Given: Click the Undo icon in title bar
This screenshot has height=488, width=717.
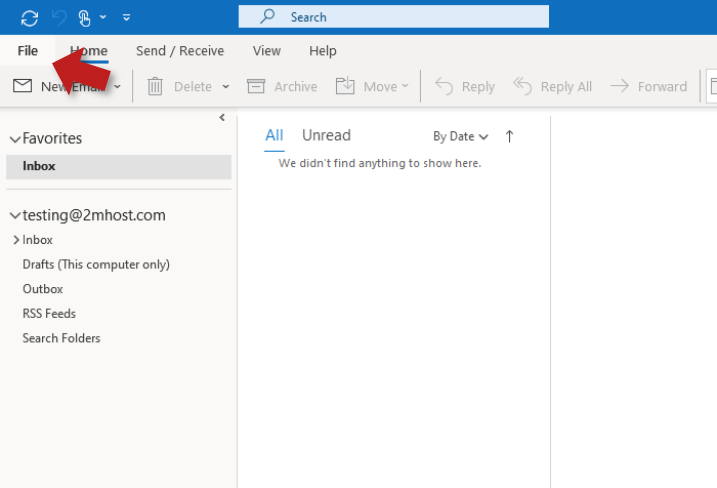Looking at the screenshot, I should point(58,17).
